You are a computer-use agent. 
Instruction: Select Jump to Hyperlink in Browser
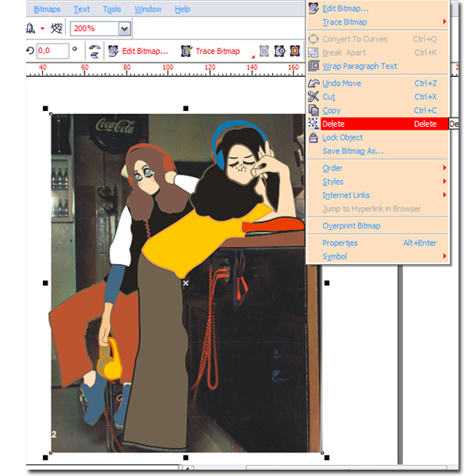click(378, 209)
